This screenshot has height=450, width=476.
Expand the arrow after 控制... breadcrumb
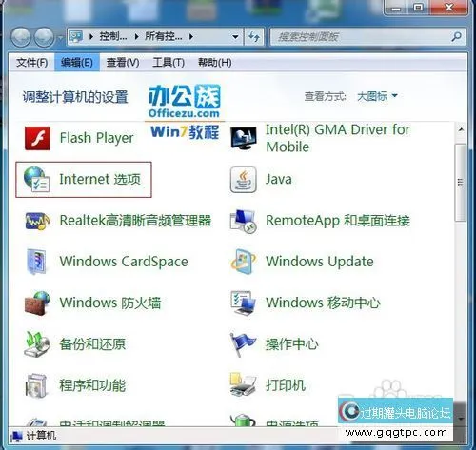pos(137,37)
